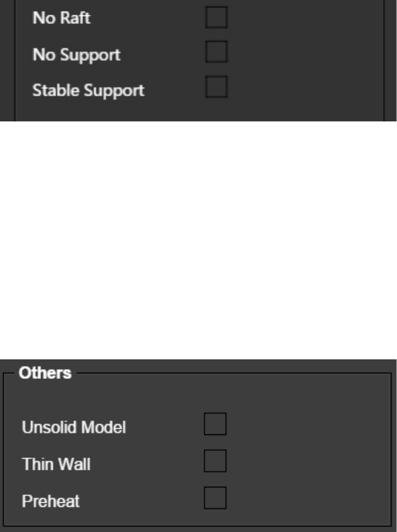
Task: Switch on the box beside Unsolid Model
Action: click(x=215, y=424)
